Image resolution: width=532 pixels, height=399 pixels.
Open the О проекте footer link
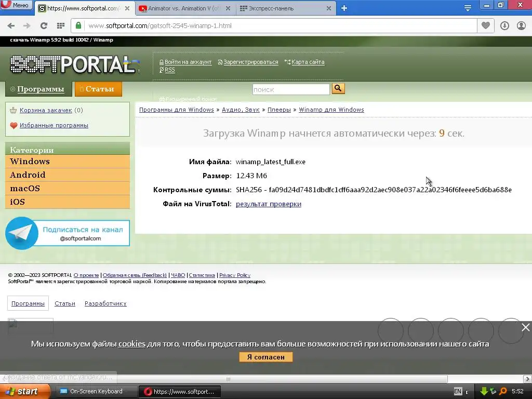point(86,275)
